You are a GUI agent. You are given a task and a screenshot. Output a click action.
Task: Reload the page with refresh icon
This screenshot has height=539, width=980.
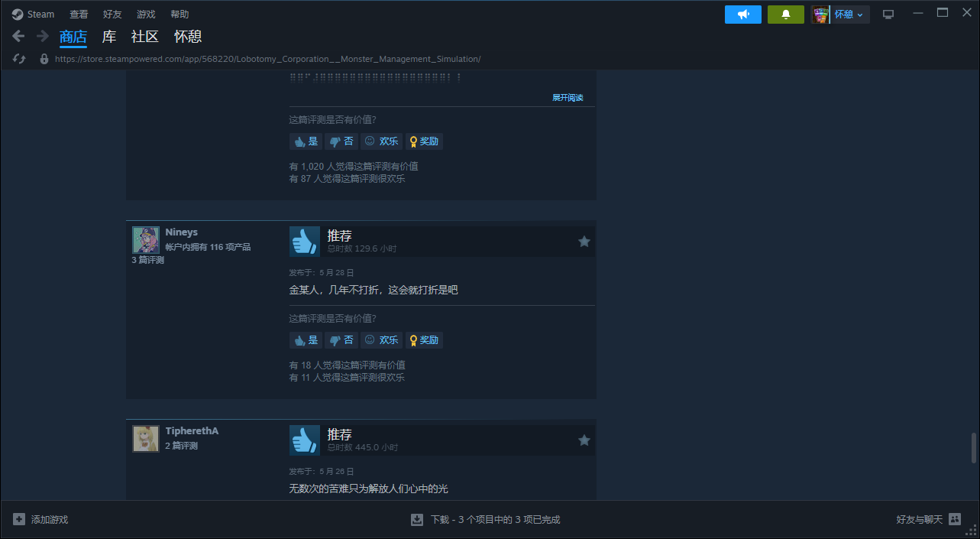(20, 59)
